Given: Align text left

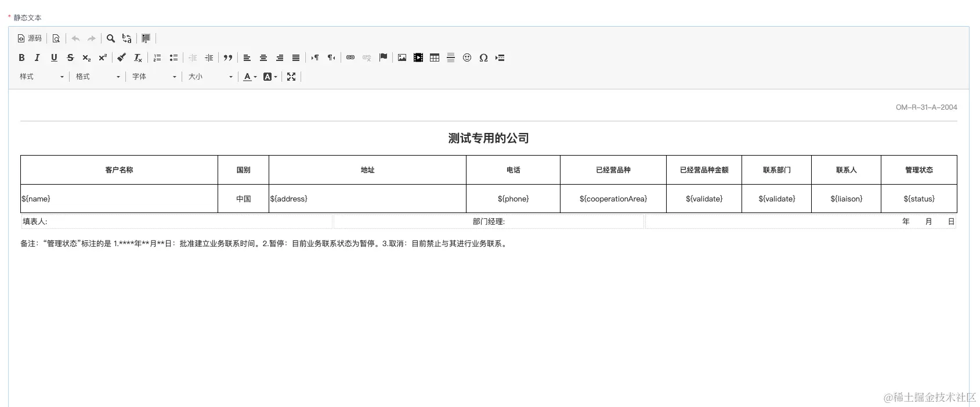Looking at the screenshot, I should coord(247,57).
